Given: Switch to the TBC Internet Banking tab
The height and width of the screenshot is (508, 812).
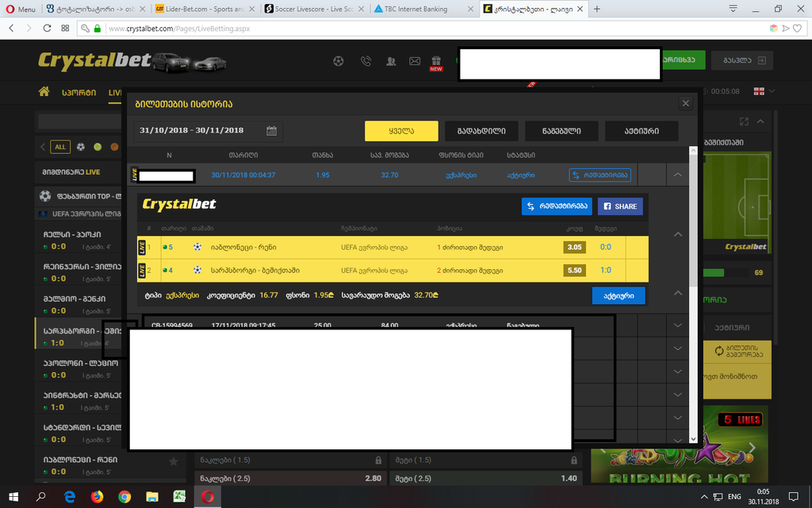Looking at the screenshot, I should pos(423,9).
